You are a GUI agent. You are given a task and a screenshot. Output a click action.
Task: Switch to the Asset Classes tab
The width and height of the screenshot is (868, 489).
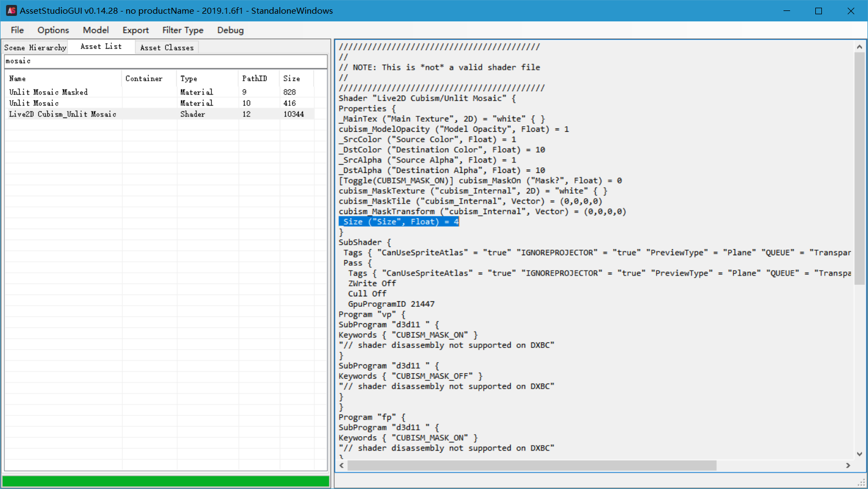(167, 48)
